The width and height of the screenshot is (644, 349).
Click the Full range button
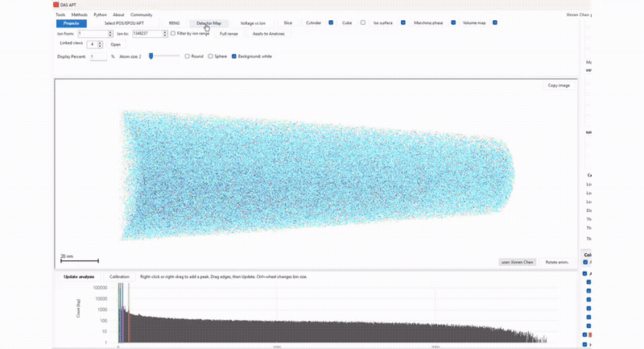[x=229, y=34]
